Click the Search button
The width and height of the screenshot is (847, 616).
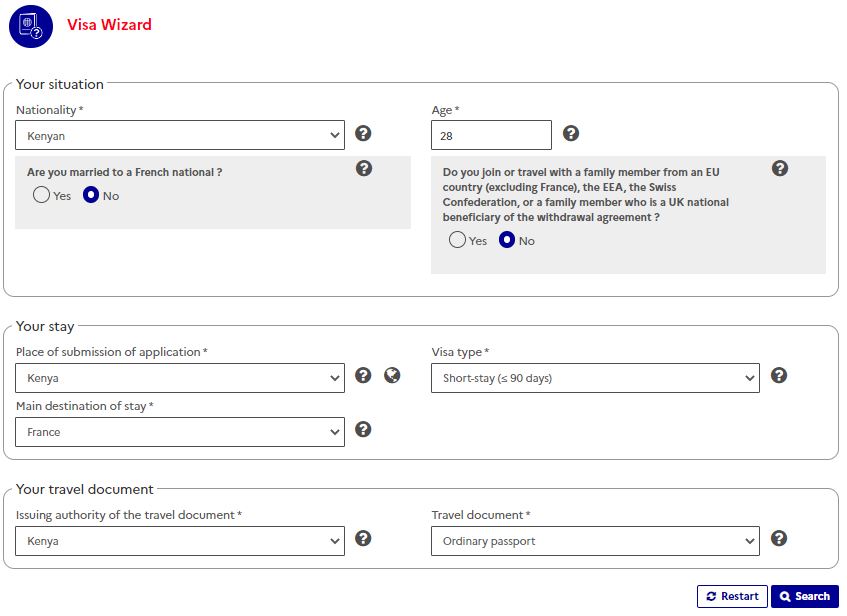coord(805,597)
